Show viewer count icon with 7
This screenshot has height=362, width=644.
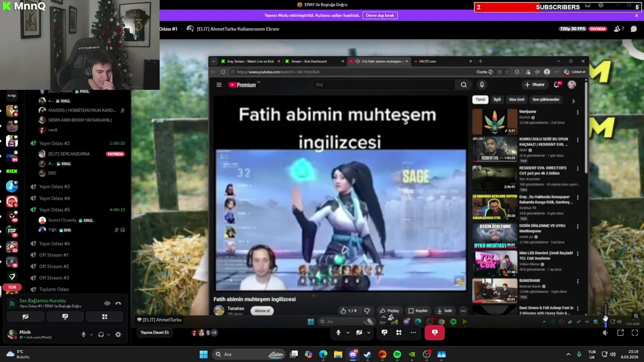[x=619, y=29]
